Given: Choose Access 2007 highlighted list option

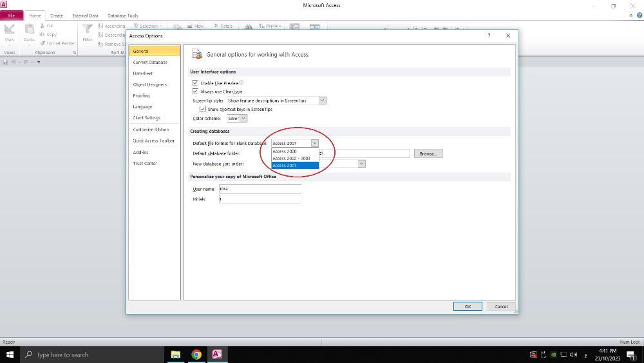Looking at the screenshot, I should [295, 165].
